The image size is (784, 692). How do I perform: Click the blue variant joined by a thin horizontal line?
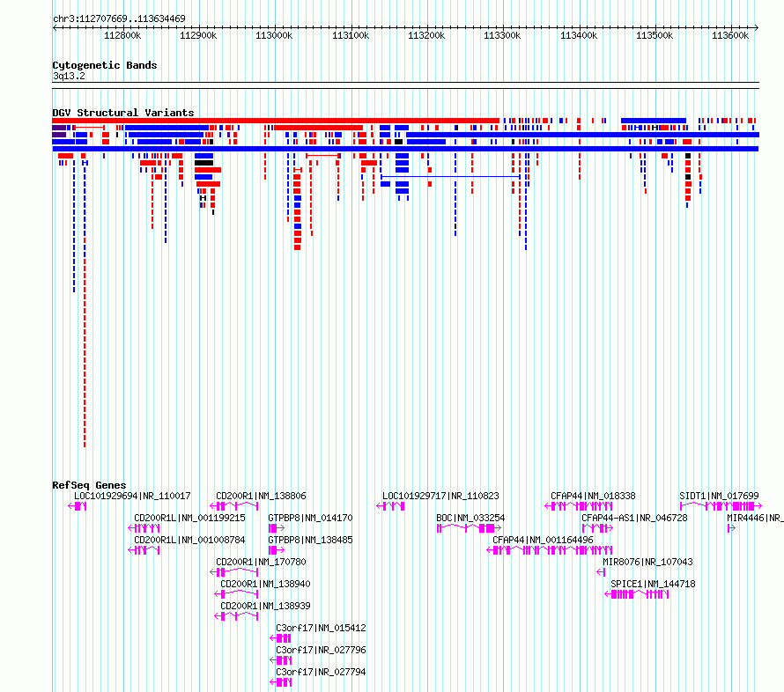450,176
